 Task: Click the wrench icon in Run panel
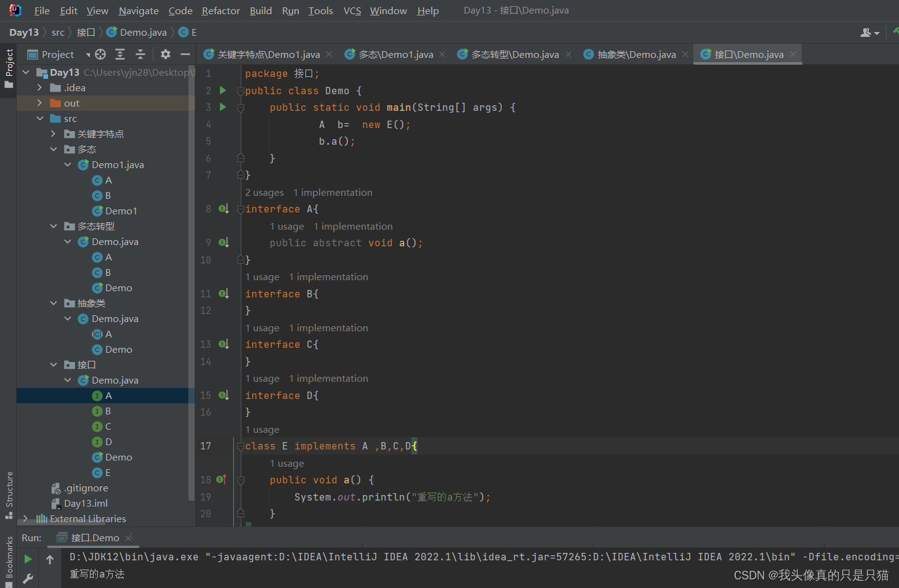click(x=28, y=578)
